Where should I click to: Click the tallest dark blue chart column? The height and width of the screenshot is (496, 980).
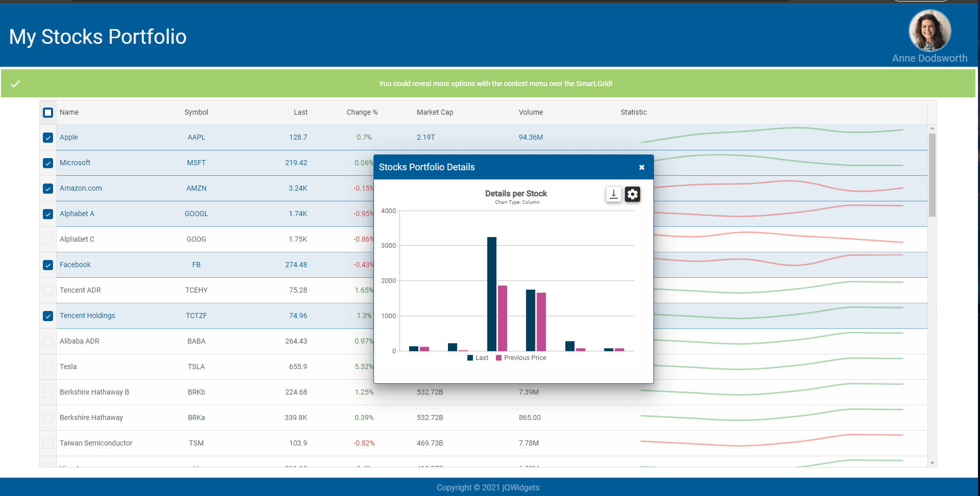(x=492, y=294)
